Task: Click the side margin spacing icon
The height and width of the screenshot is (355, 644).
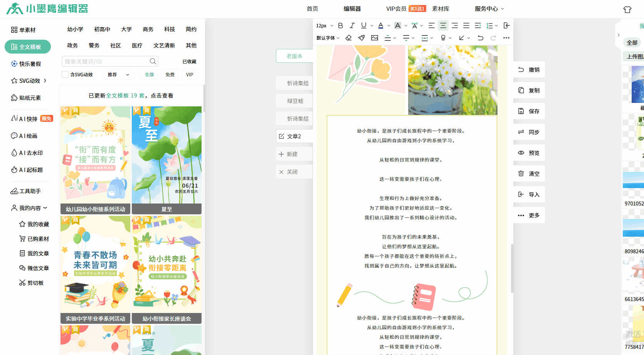Action: [x=425, y=38]
